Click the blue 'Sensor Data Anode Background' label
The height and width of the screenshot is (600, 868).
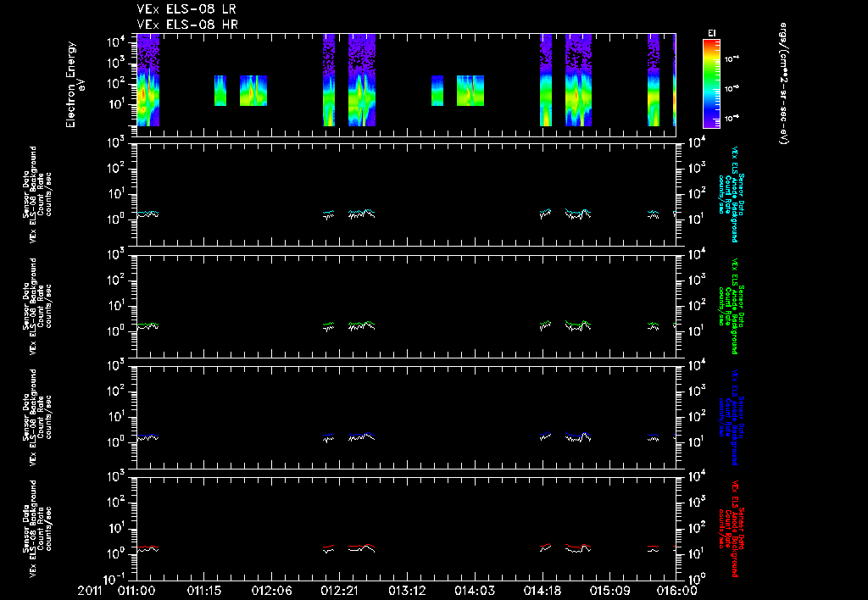(731, 417)
